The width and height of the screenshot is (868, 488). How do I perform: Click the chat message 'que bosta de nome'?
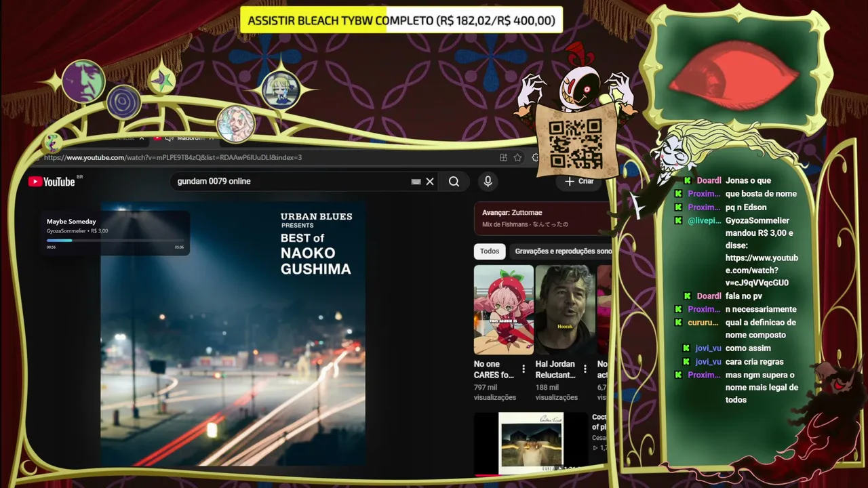(x=761, y=194)
